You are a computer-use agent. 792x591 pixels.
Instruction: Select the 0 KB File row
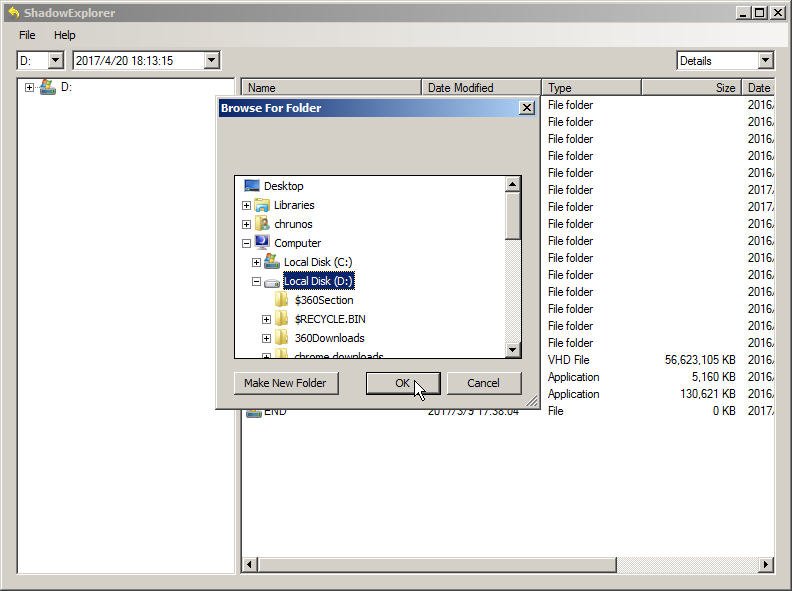(x=508, y=411)
